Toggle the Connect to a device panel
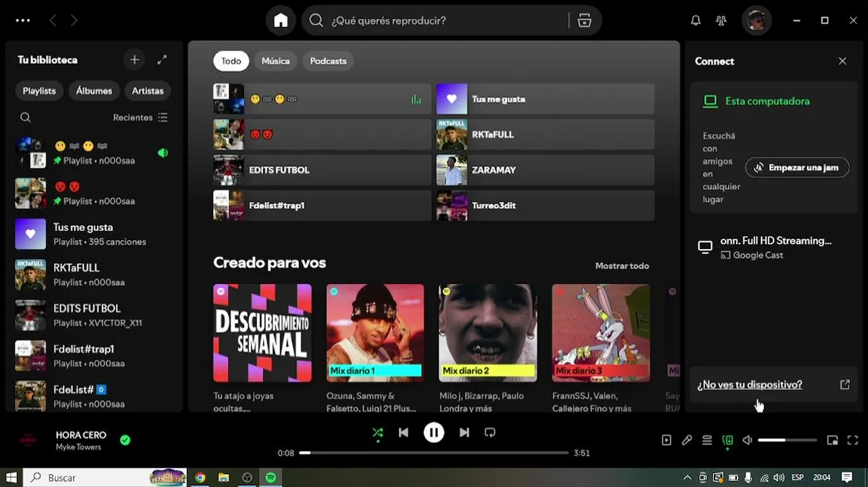Viewport: 868px width, 487px height. pyautogui.click(x=727, y=440)
